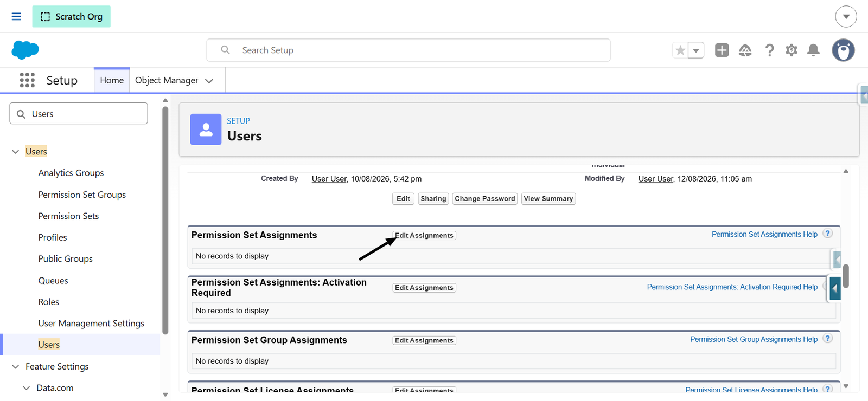Open the Permission Set Assignments Help link

point(764,234)
